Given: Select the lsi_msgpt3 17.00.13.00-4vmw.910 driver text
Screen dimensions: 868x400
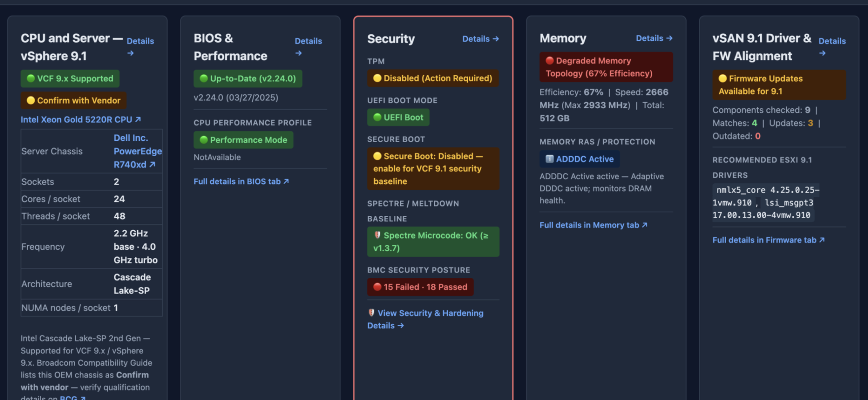Looking at the screenshot, I should [x=764, y=209].
